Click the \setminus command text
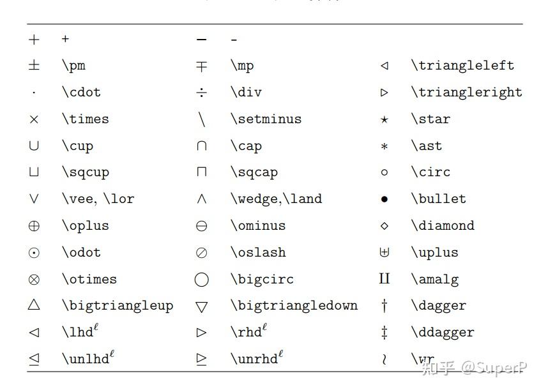Image resolution: width=541 pixels, height=392 pixels. 266,119
